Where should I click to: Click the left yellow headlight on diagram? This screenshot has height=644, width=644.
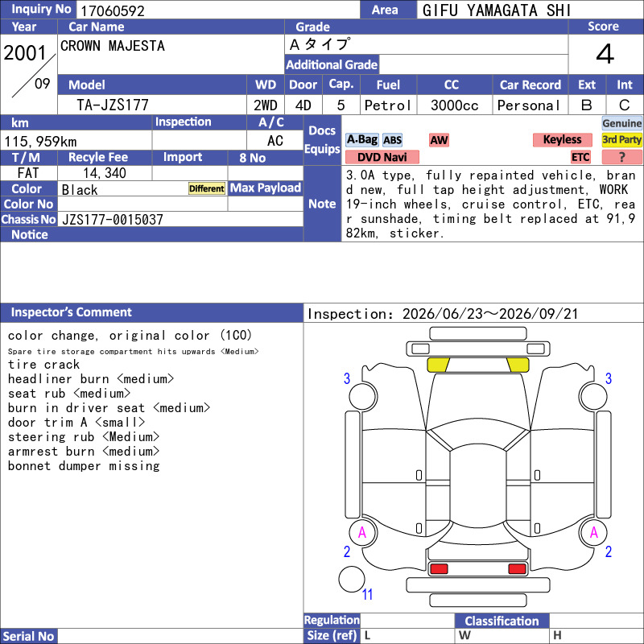(x=439, y=365)
